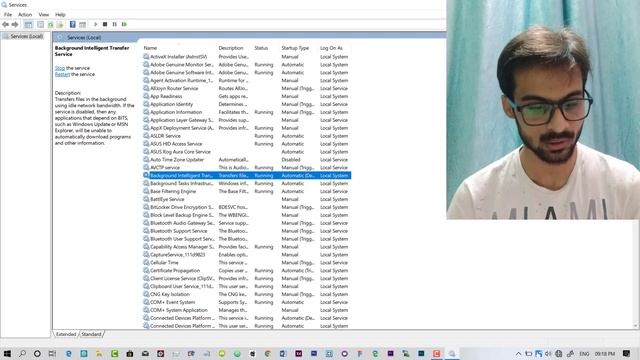The width and height of the screenshot is (640, 360).
Task: Click the Restart Service toolbar icon
Action: (x=124, y=24)
